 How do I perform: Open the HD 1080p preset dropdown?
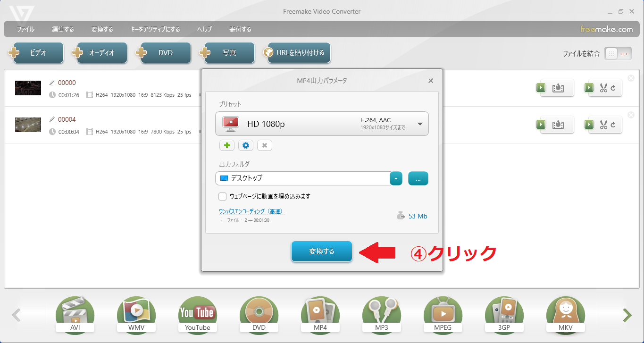pyautogui.click(x=322, y=124)
